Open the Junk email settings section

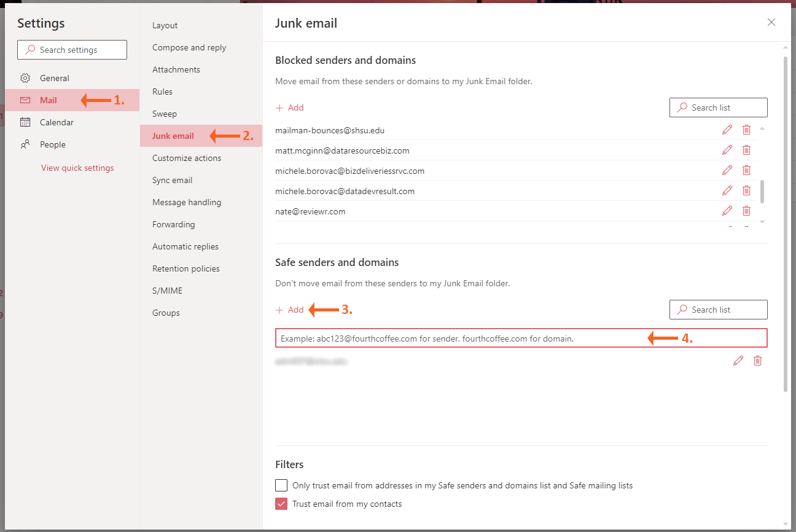(x=173, y=136)
